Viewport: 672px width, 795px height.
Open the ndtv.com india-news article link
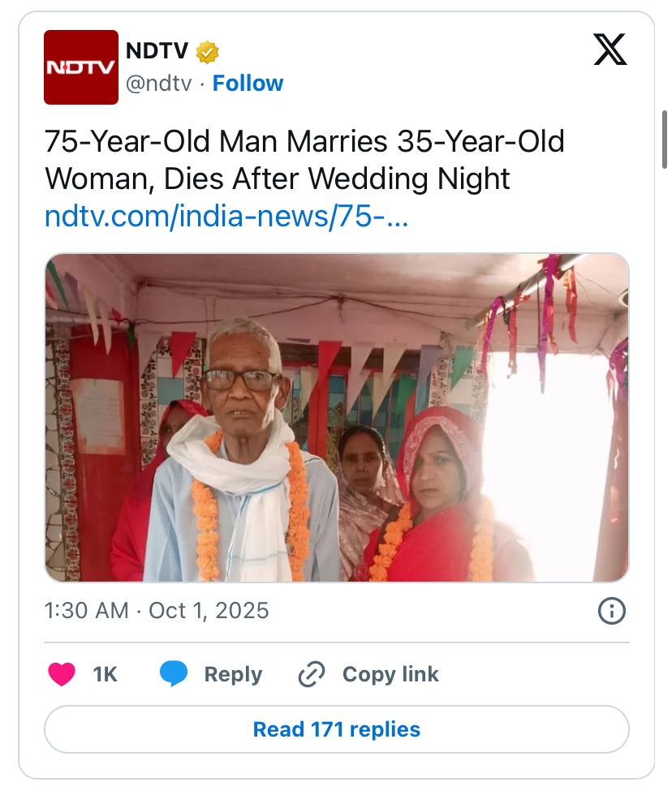[226, 217]
